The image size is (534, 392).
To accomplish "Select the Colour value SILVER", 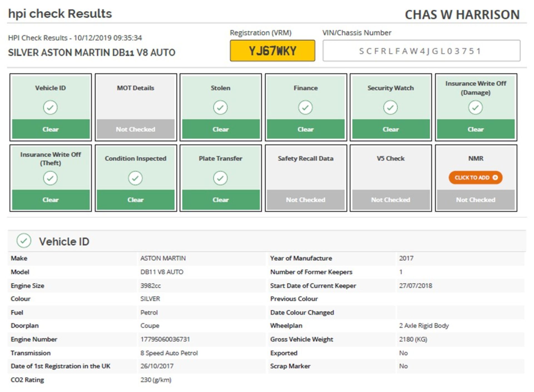I will pyautogui.click(x=150, y=299).
